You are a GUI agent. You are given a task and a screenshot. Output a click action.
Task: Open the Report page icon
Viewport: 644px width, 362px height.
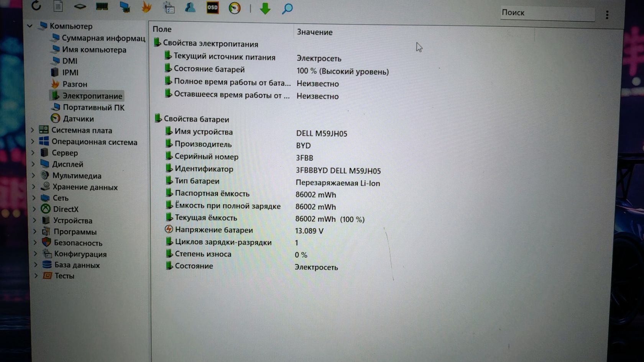[58, 6]
